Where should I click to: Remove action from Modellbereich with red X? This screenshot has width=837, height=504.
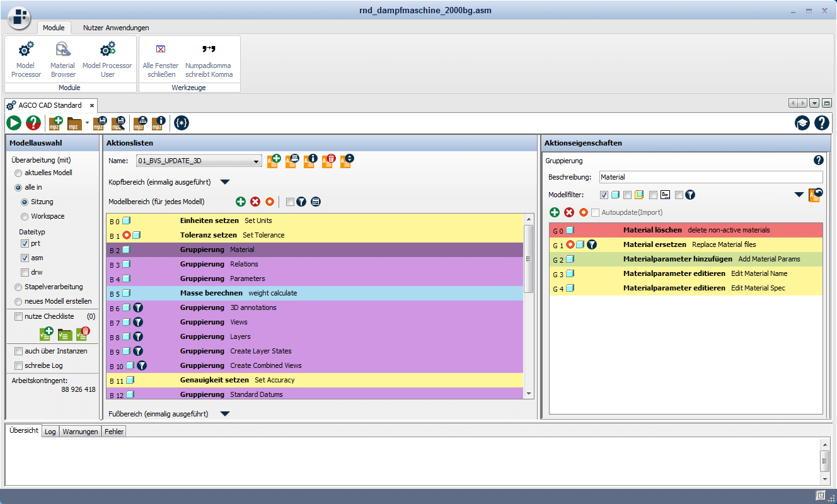pyautogui.click(x=255, y=202)
